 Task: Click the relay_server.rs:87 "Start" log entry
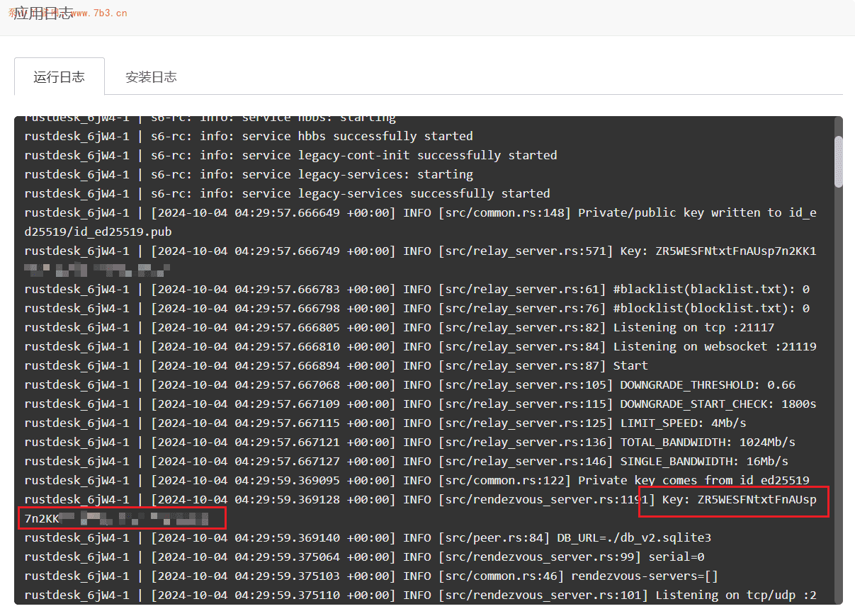click(336, 365)
